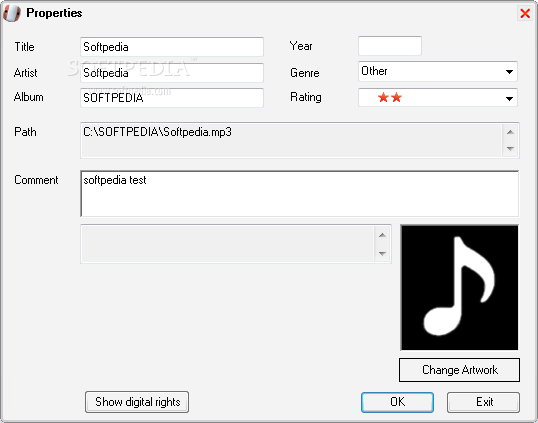Click the application icon in the title bar
Image resolution: width=538 pixels, height=423 pixels.
point(12,13)
